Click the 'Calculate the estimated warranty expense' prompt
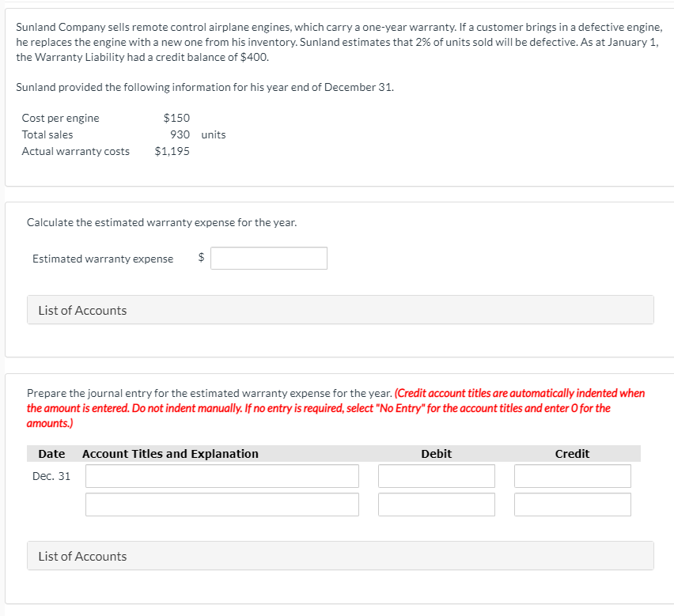The width and height of the screenshot is (674, 616). 161,222
